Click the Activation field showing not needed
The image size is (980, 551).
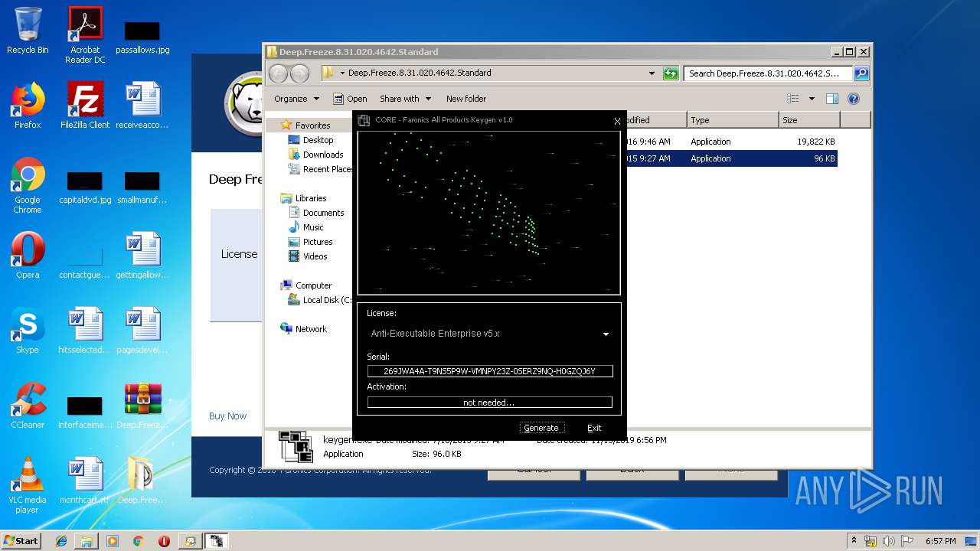click(x=490, y=403)
